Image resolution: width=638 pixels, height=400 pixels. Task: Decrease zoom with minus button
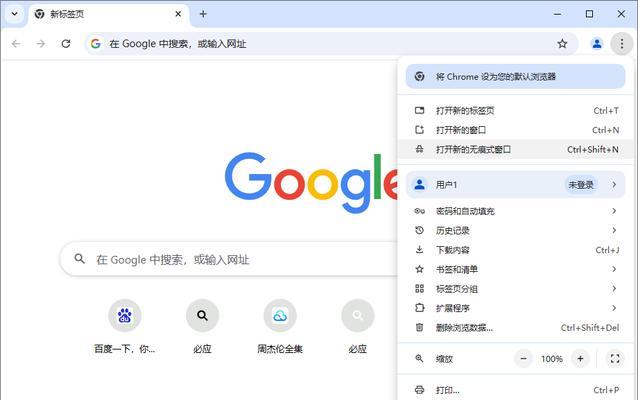click(524, 358)
